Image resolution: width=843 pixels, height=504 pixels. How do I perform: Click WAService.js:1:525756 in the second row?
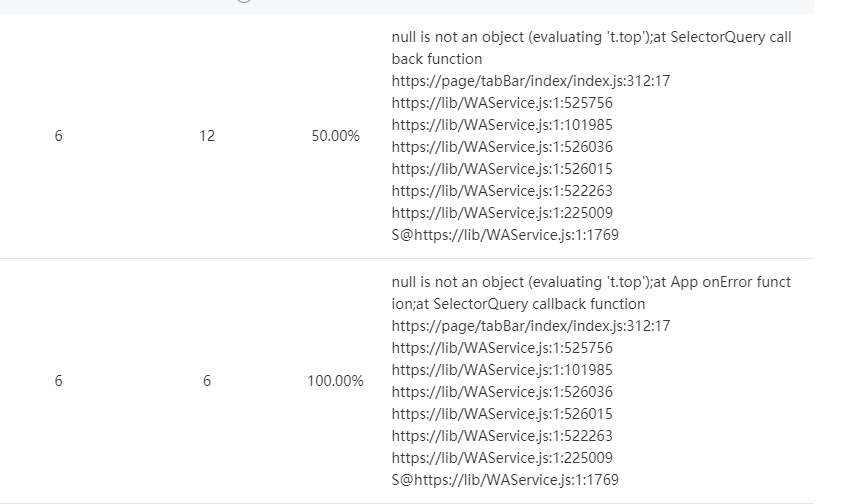502,348
